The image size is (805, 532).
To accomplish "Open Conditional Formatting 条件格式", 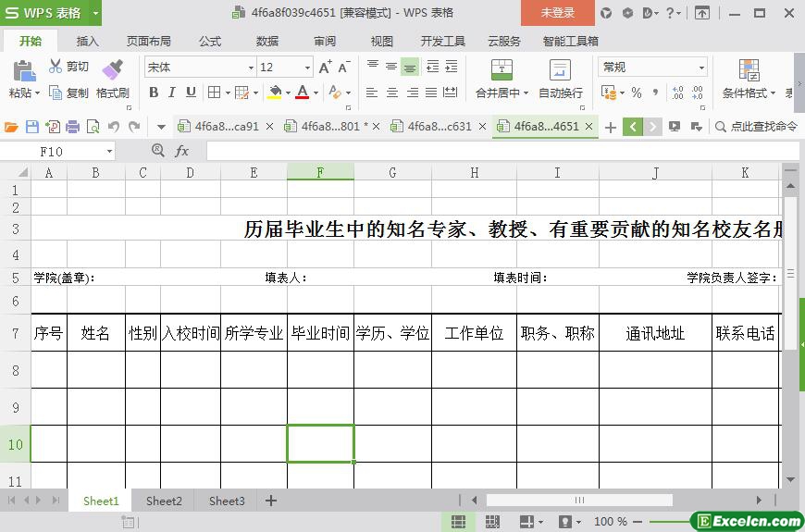I will point(749,79).
